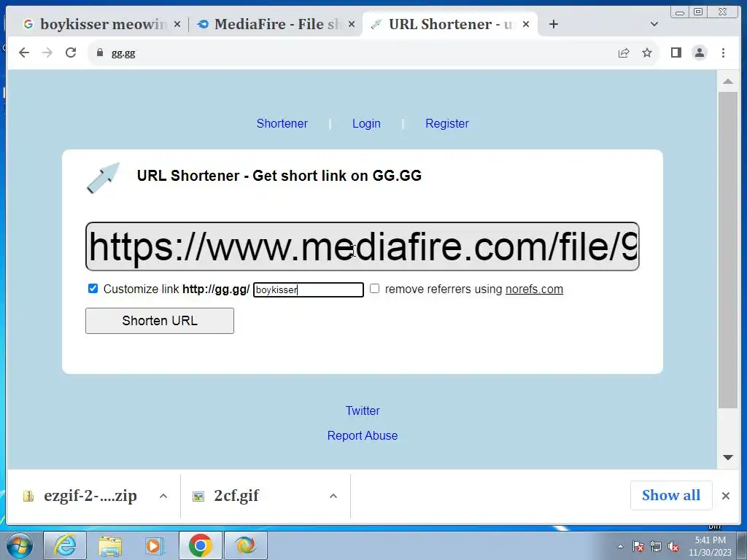Screen dimensions: 747x560
Task: Close the MediaFire tab
Action: pyautogui.click(x=352, y=24)
